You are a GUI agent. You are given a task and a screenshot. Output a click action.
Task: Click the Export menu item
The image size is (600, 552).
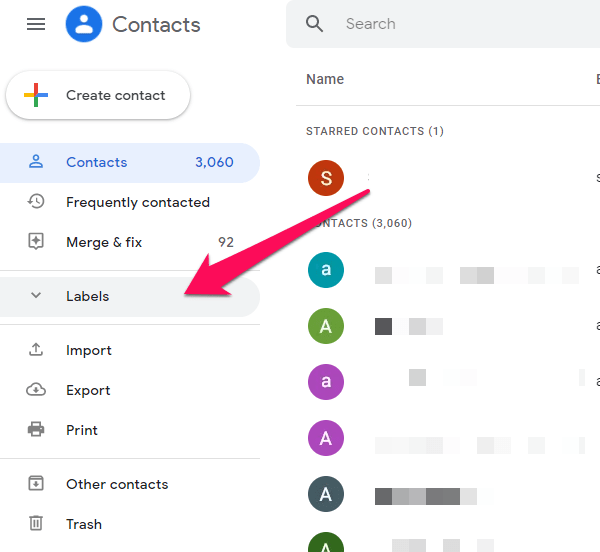88,390
